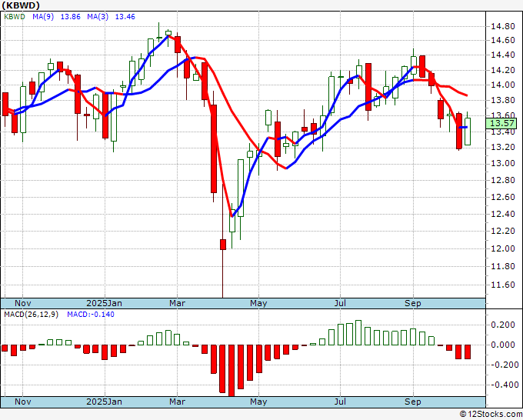
Task: Click the "14.80" price axis label
Action: click(x=503, y=26)
